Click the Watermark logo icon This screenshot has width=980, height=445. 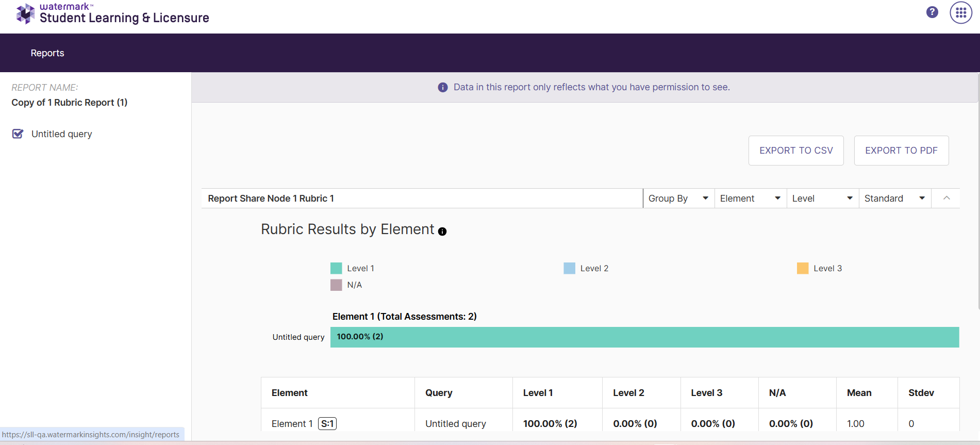click(25, 14)
